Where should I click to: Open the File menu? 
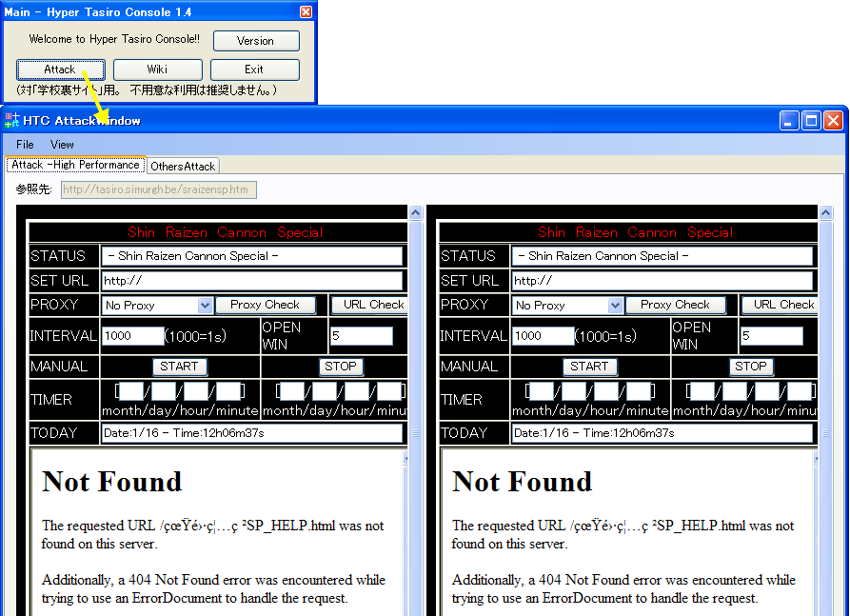click(25, 145)
